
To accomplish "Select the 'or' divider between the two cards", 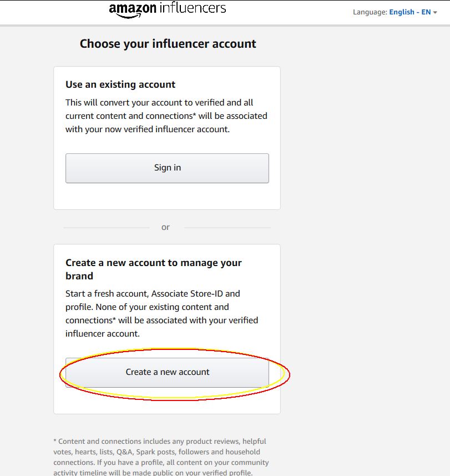I will click(x=165, y=227).
